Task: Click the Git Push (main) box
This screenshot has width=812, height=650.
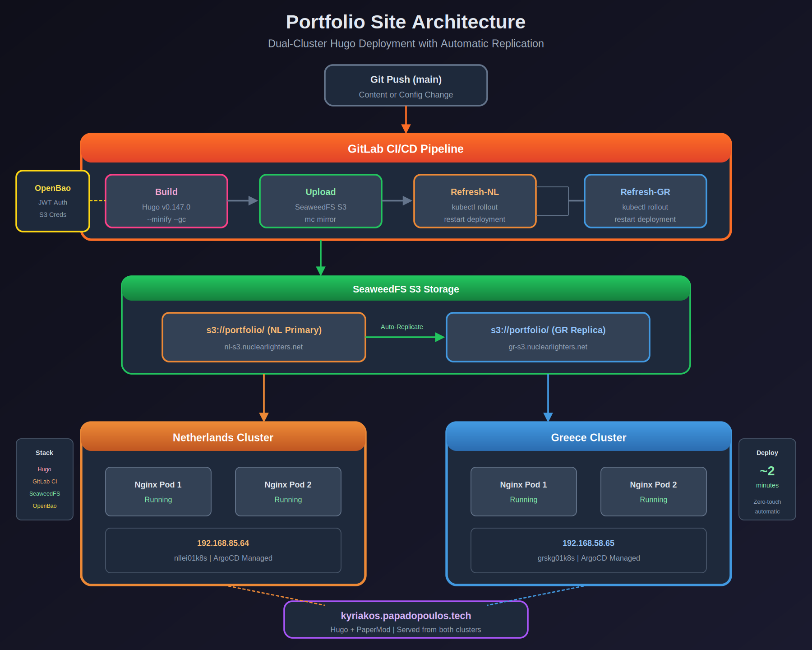Action: coord(405,85)
